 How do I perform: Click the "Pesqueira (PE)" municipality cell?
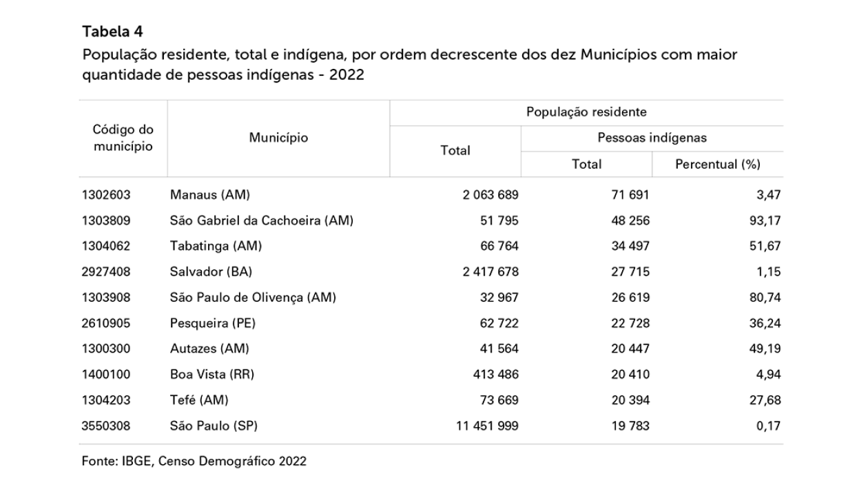(216, 323)
